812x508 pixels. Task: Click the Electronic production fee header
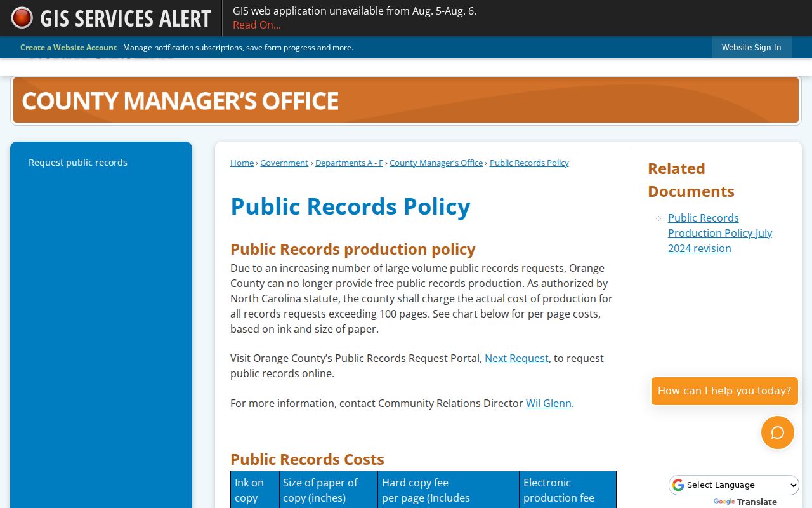coord(568,490)
